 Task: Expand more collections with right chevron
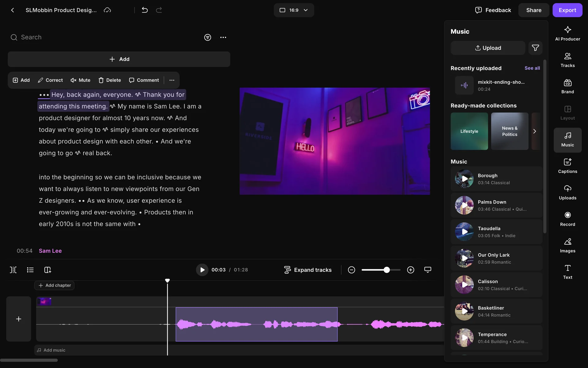pyautogui.click(x=534, y=131)
